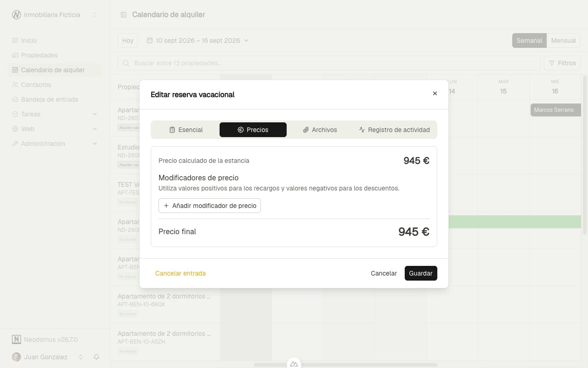
Task: Open the date range dropdown
Action: [x=198, y=40]
